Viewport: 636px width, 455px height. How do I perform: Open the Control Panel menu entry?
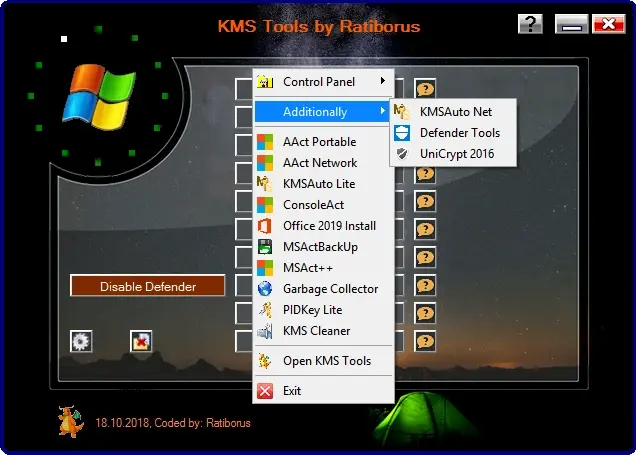(324, 82)
